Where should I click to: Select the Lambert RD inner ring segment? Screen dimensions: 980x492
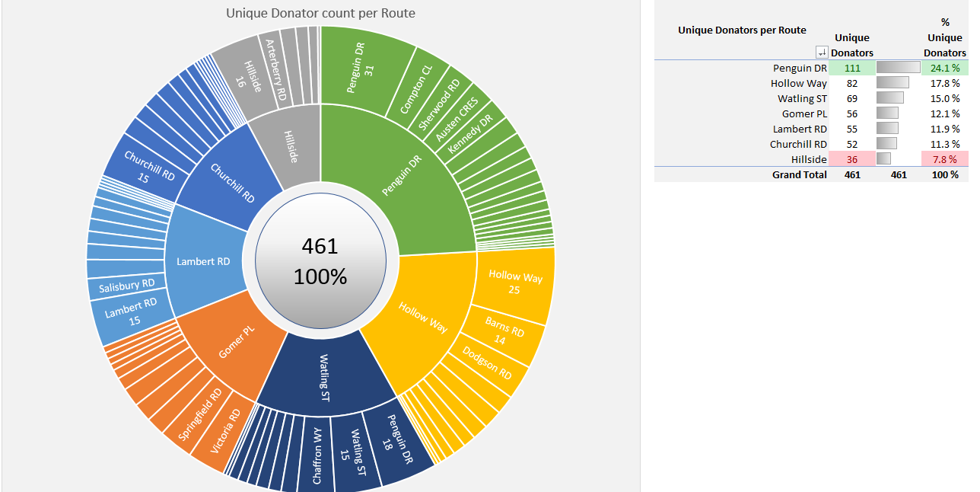coord(202,261)
